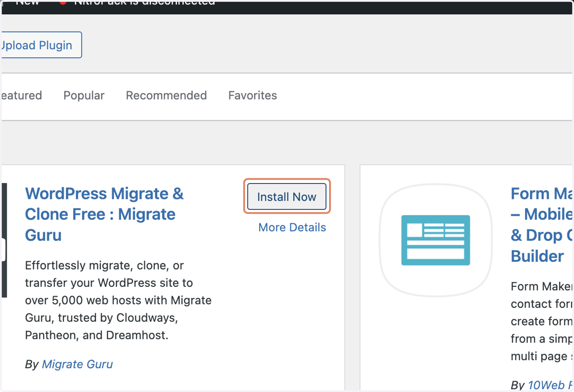Visit the 10Web author link
Image resolution: width=574 pixels, height=392 pixels.
click(551, 385)
